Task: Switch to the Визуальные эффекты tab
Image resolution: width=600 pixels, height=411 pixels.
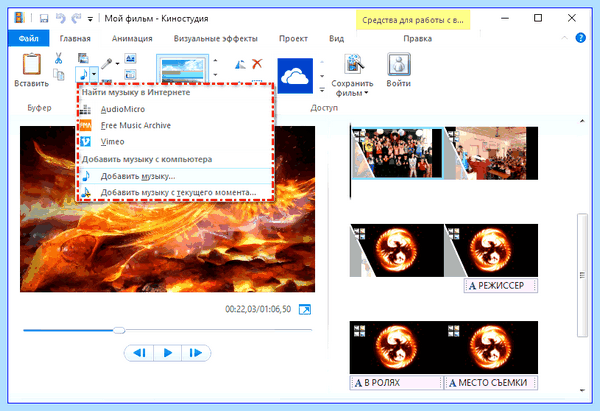Action: [215, 38]
